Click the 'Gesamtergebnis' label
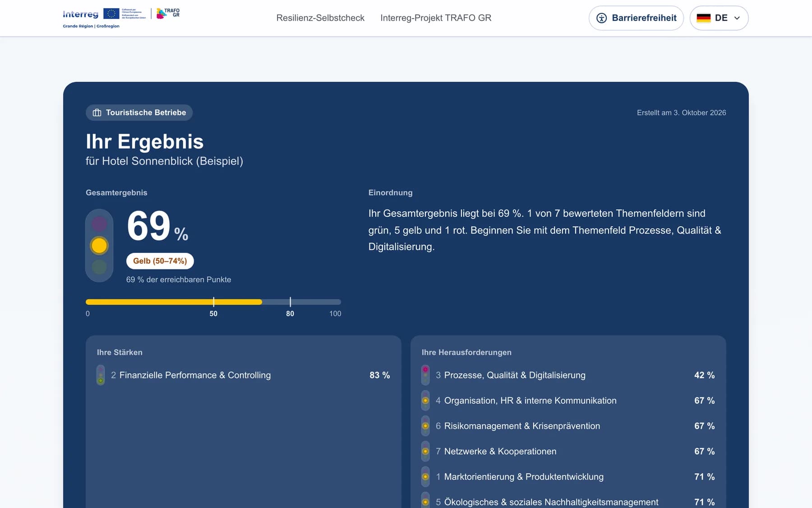This screenshot has width=812, height=508. pyautogui.click(x=116, y=192)
